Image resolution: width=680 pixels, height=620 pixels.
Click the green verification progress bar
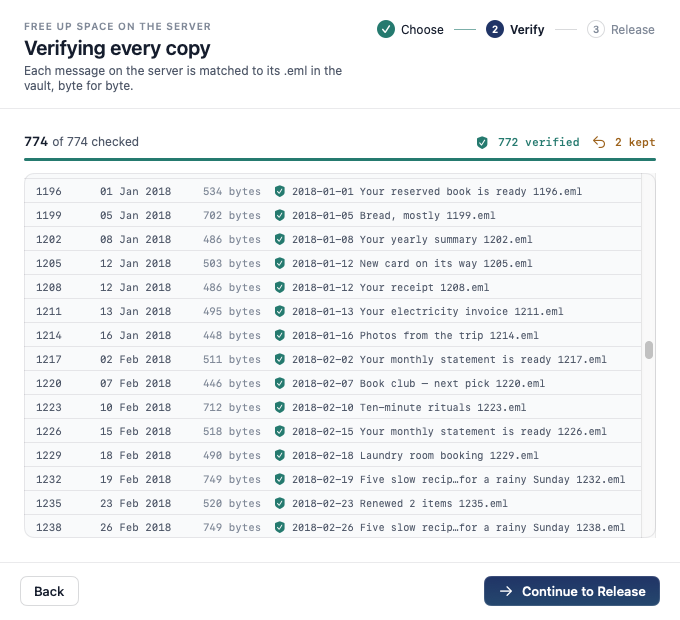(340, 160)
